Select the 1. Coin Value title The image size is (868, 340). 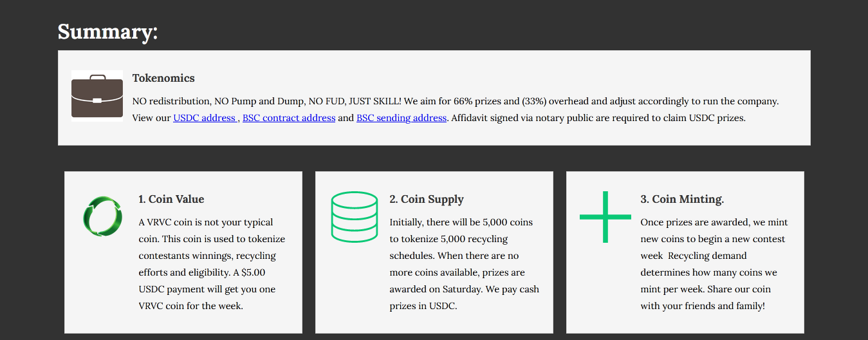coord(172,199)
